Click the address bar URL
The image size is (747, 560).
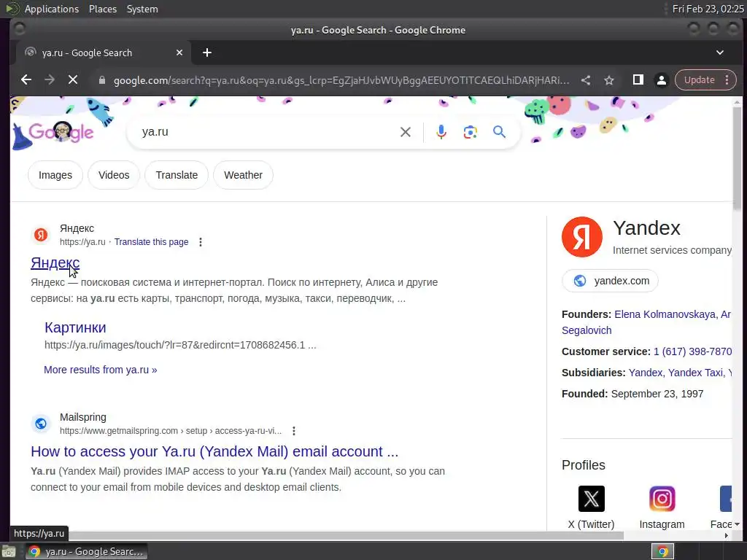(x=341, y=80)
